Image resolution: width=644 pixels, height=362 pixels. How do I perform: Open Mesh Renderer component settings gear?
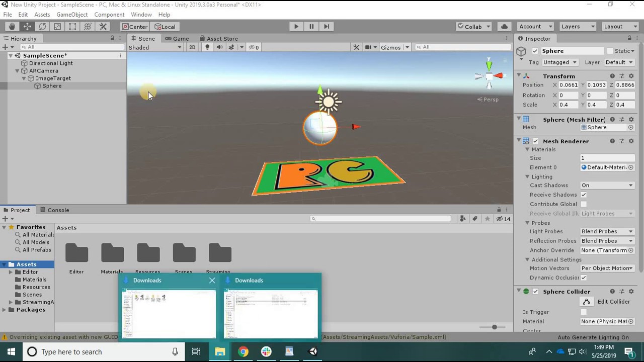631,141
